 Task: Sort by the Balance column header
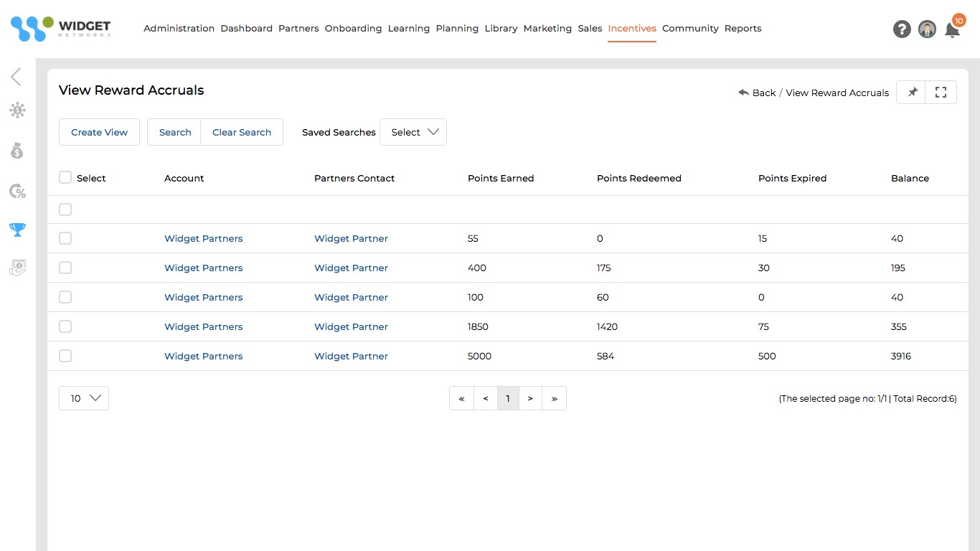point(910,178)
